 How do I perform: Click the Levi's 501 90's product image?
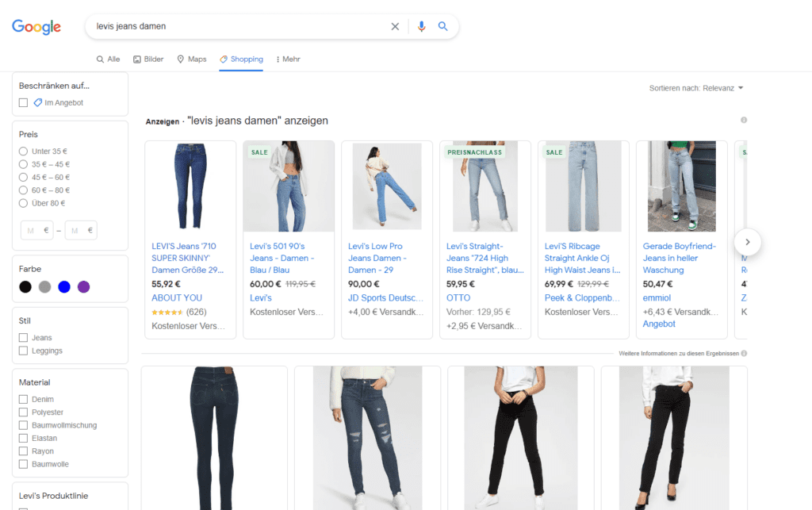[289, 186]
